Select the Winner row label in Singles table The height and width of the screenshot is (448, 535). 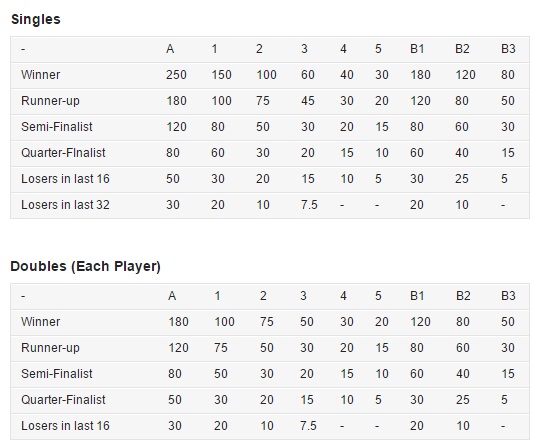click(41, 75)
